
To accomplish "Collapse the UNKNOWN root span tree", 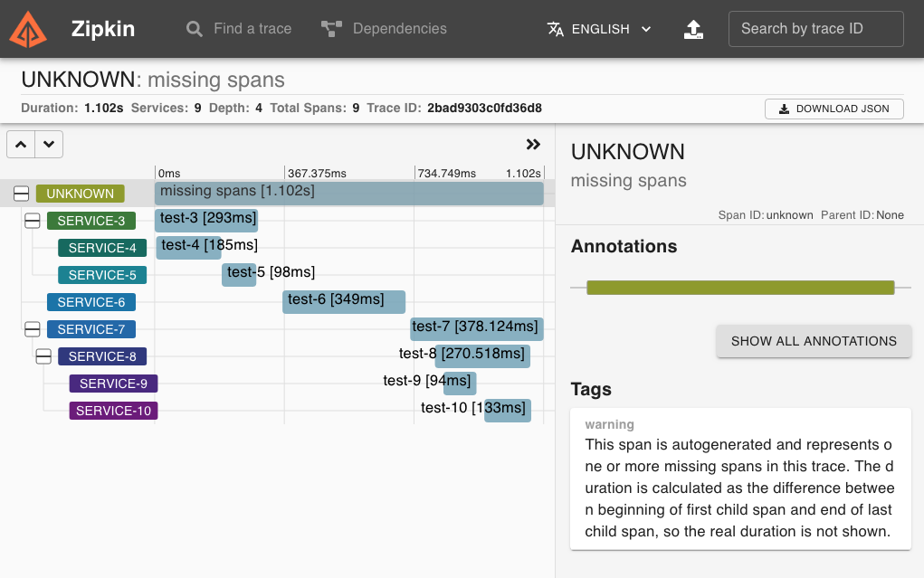I will [20, 193].
